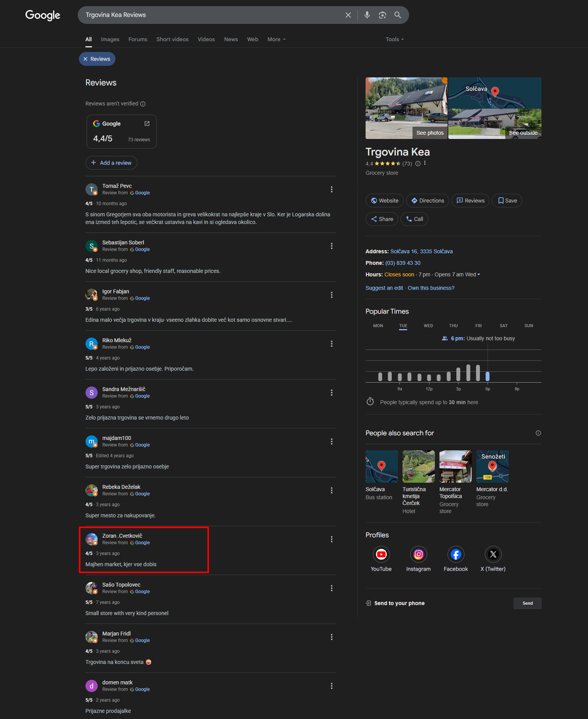Open options menu for Riko Mlekuž review
This screenshot has width=588, height=719.
(332, 344)
